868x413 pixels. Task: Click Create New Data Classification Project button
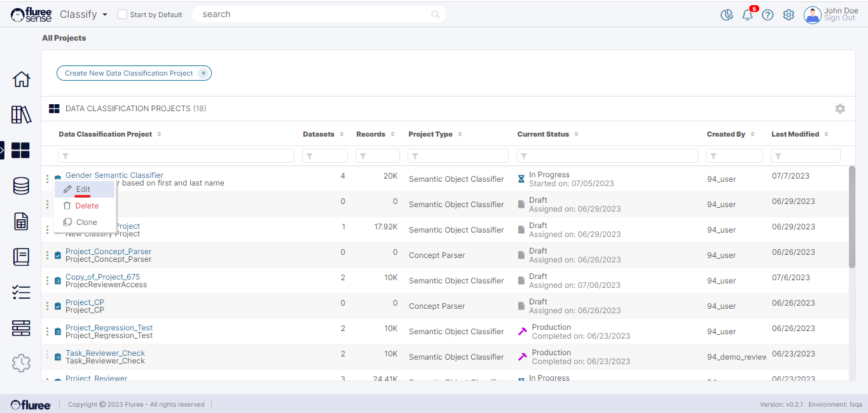(x=134, y=73)
